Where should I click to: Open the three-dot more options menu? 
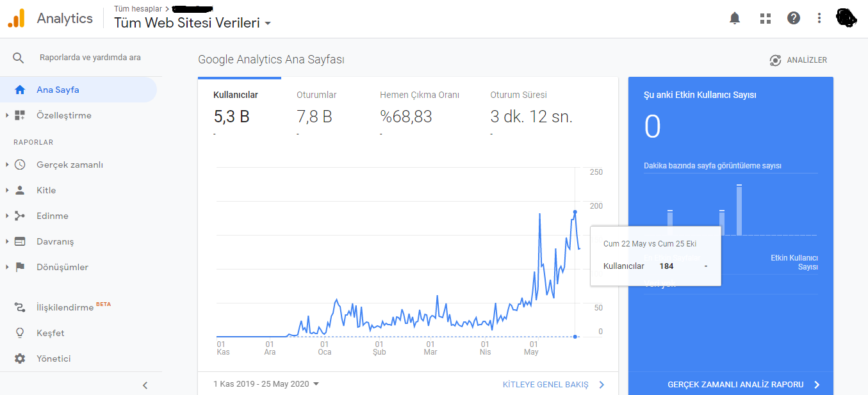tap(819, 18)
